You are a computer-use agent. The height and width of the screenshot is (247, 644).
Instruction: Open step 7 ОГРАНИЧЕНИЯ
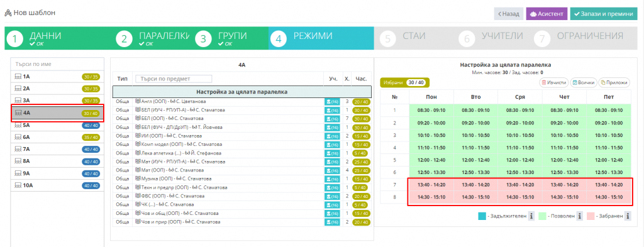[585, 38]
